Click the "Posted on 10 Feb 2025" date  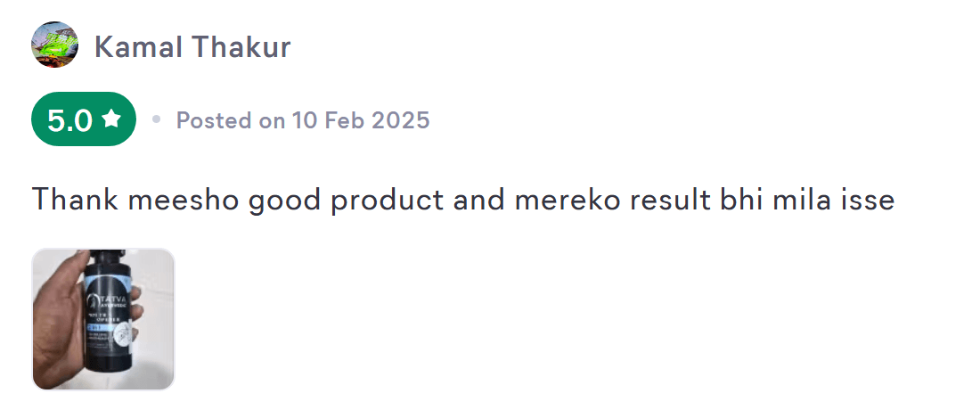click(303, 119)
